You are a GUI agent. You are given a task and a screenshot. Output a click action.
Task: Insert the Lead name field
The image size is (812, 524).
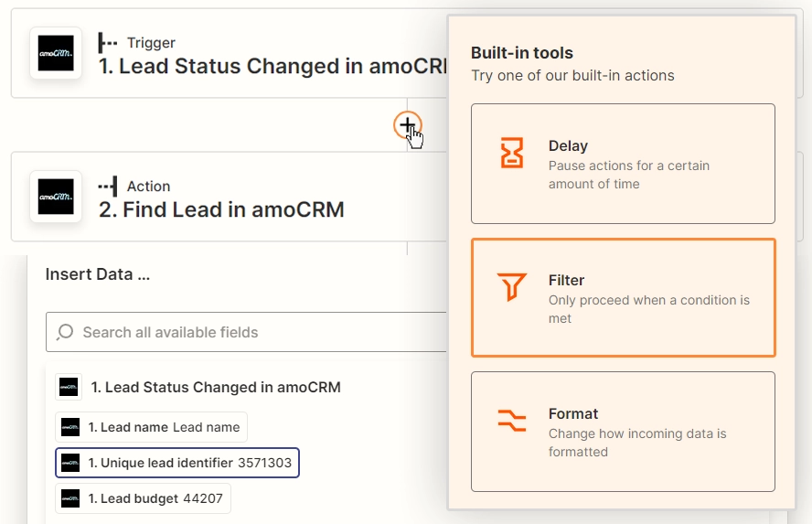151,427
